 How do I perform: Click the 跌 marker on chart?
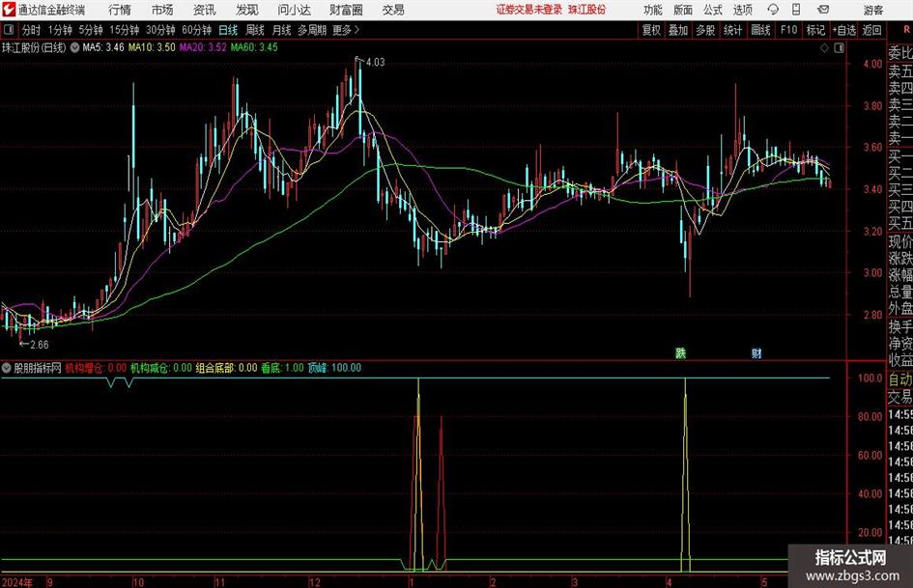coord(680,352)
